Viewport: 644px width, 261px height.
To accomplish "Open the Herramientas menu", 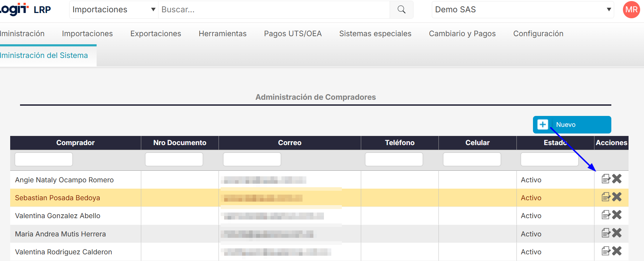I will [223, 34].
